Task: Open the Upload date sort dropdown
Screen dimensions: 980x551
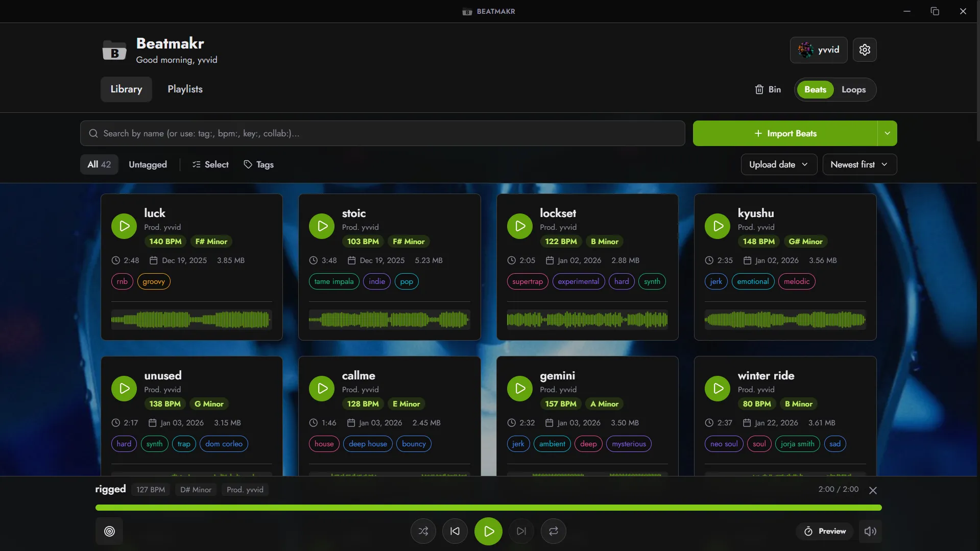Action: (x=778, y=164)
